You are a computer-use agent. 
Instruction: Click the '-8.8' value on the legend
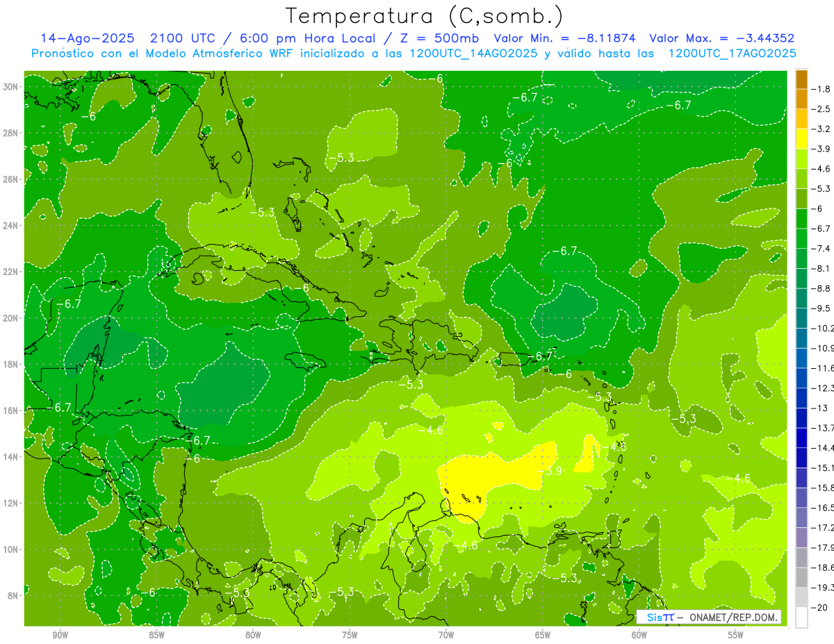click(x=821, y=288)
